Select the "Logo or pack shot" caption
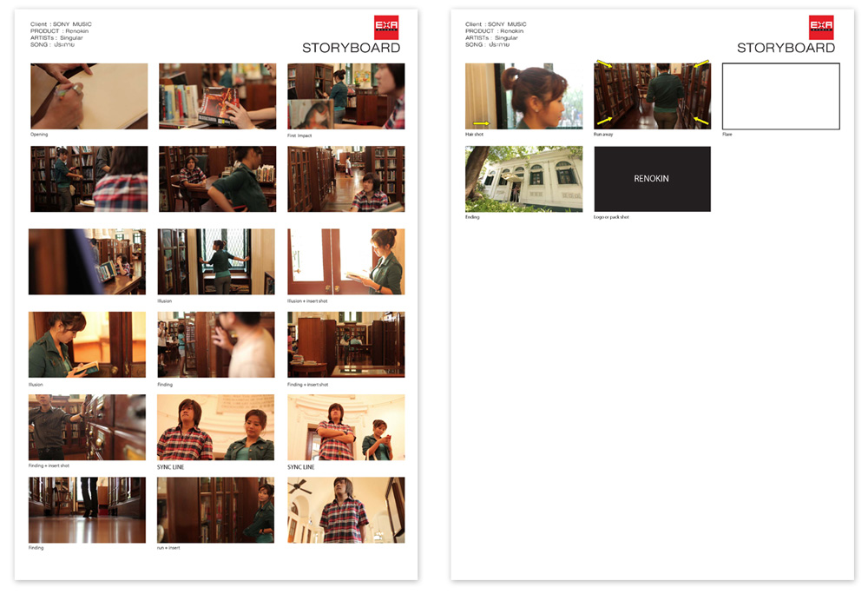Screen dimensions: 868x594 coord(611,217)
